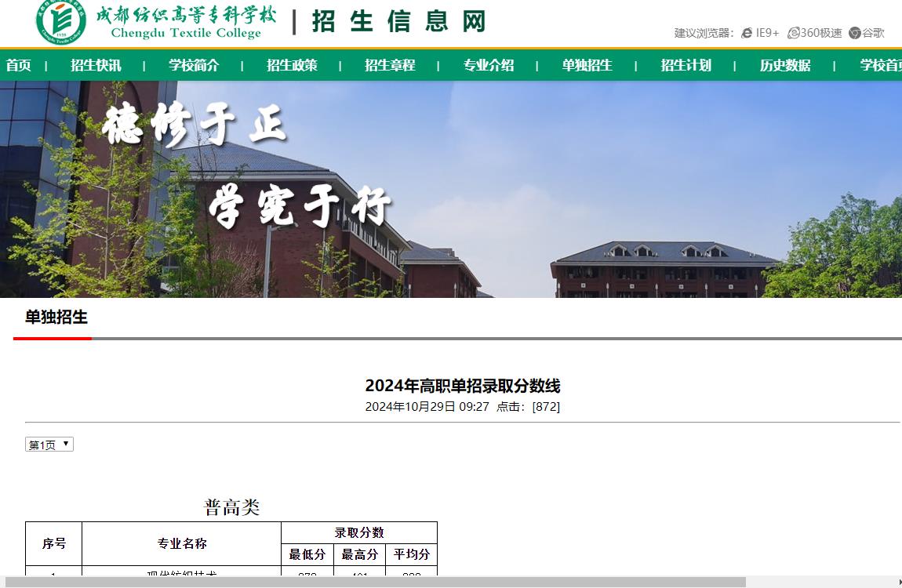Go to the 学校简介 page

(x=194, y=65)
